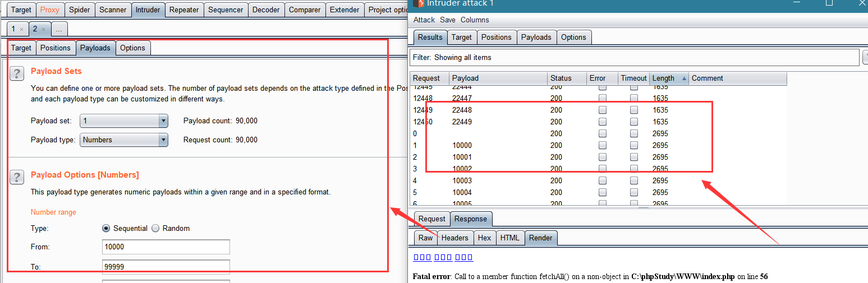Maximize the Intruder attack 1 window
The height and width of the screenshot is (283, 868).
coord(829,3)
